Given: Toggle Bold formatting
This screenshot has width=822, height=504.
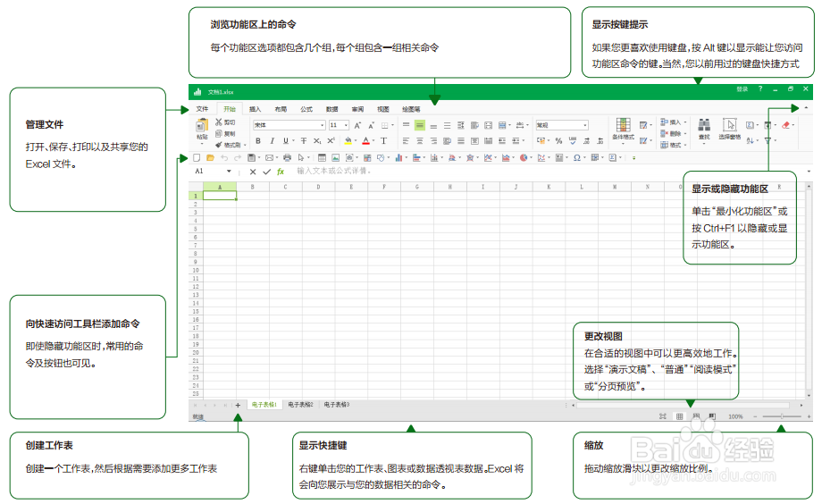Looking at the screenshot, I should click(x=258, y=141).
